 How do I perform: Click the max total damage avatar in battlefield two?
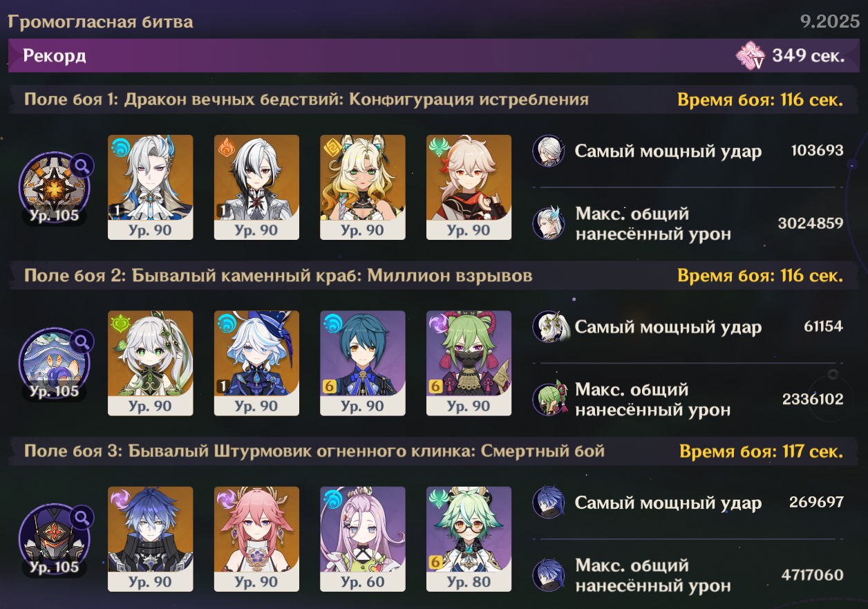[x=547, y=400]
